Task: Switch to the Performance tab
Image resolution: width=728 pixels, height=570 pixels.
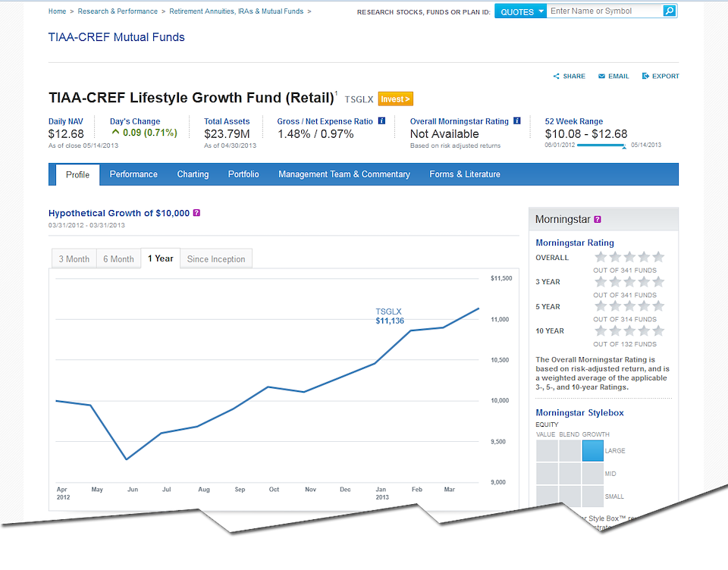Action: pyautogui.click(x=133, y=174)
